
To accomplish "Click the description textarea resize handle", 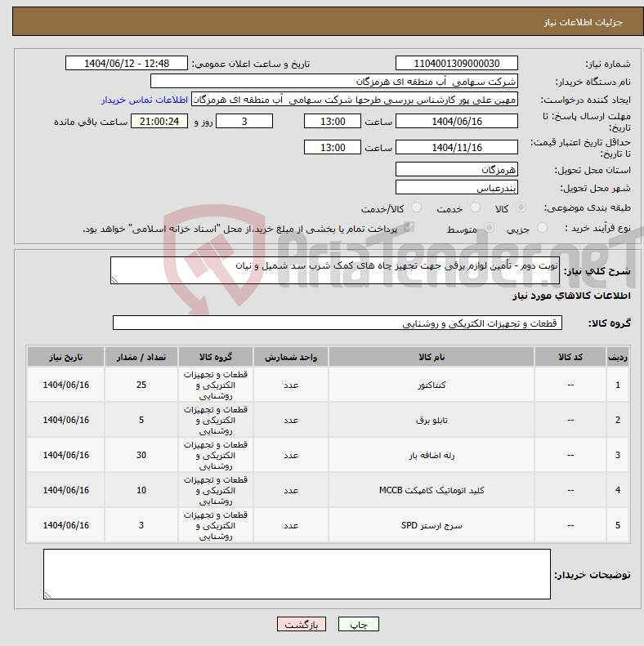I will click(114, 280).
